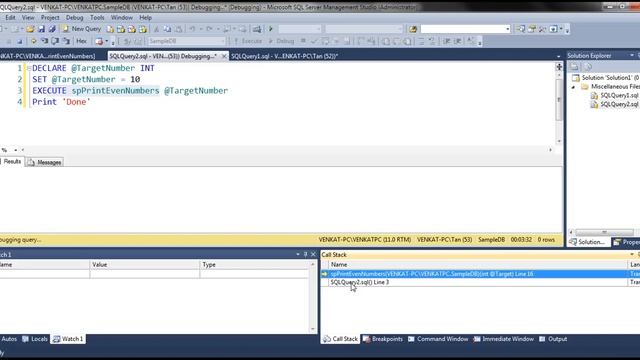Click the Copy icon in toolbar
The width and height of the screenshot is (640, 360).
pos(167,29)
